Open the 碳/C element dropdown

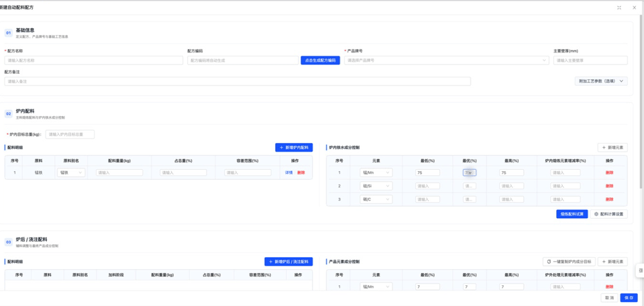[x=376, y=199]
